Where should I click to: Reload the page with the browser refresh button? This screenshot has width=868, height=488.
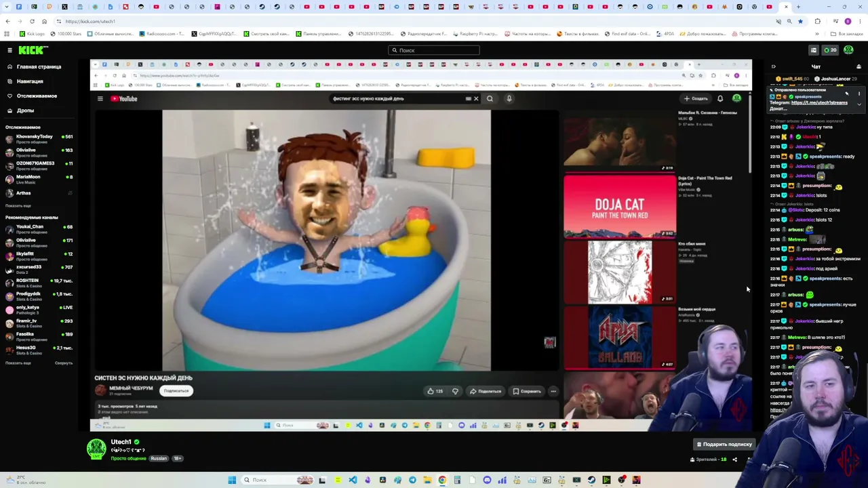tap(32, 21)
